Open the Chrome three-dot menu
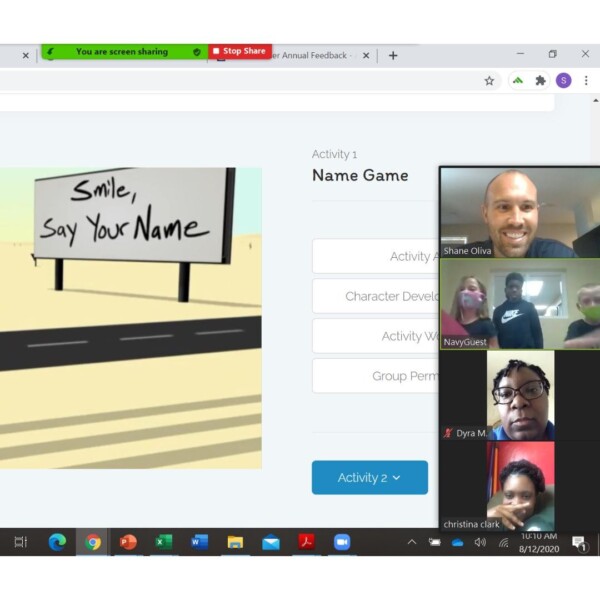 click(x=586, y=81)
